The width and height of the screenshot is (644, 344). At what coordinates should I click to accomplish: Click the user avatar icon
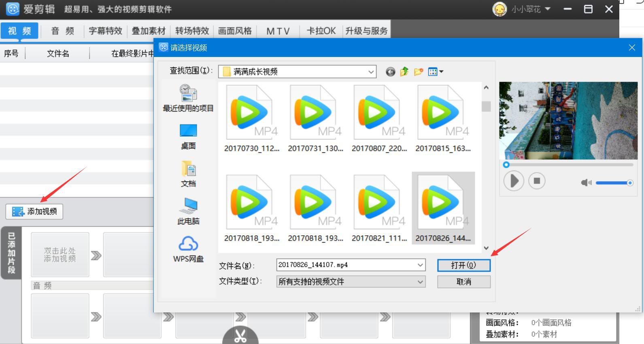click(499, 9)
